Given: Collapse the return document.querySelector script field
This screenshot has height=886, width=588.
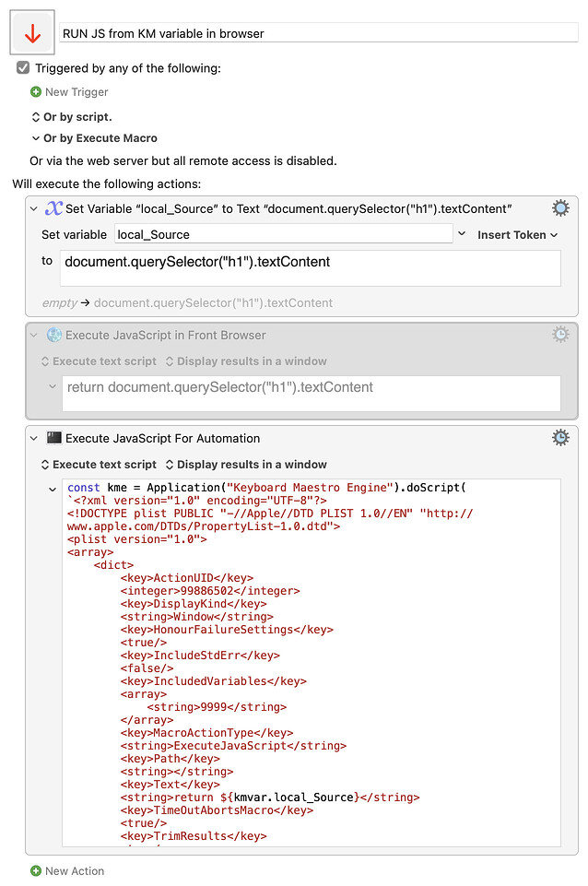Looking at the screenshot, I should click(53, 387).
